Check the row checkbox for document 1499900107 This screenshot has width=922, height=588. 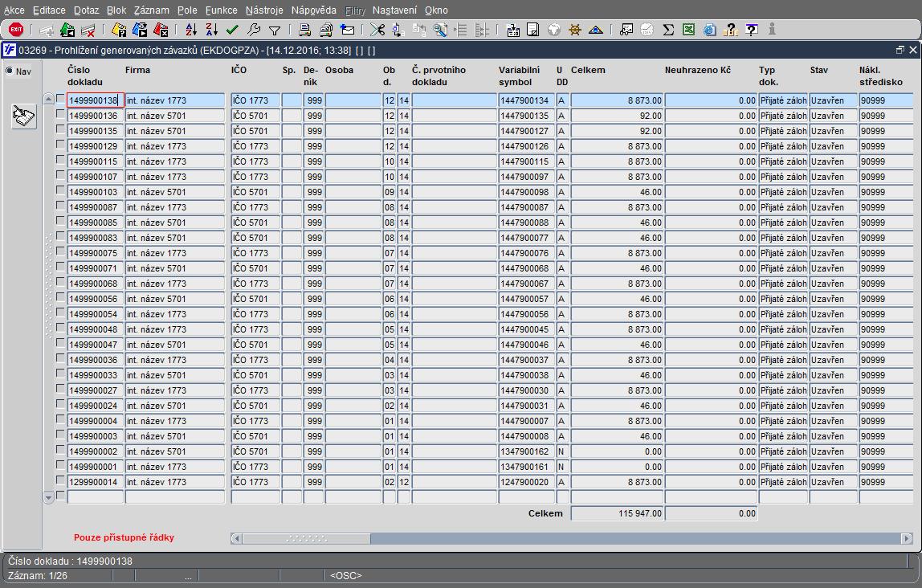pyautogui.click(x=60, y=175)
